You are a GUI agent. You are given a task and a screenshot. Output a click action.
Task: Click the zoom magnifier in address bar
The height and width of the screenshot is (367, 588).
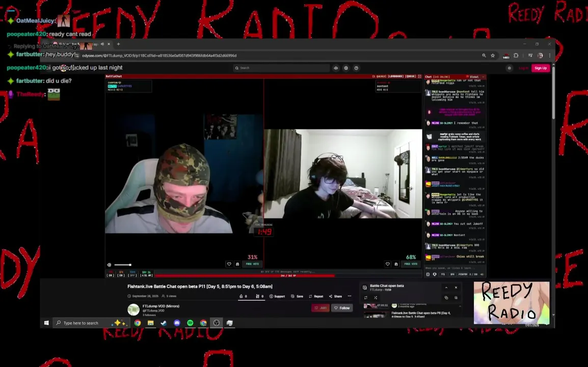484,56
